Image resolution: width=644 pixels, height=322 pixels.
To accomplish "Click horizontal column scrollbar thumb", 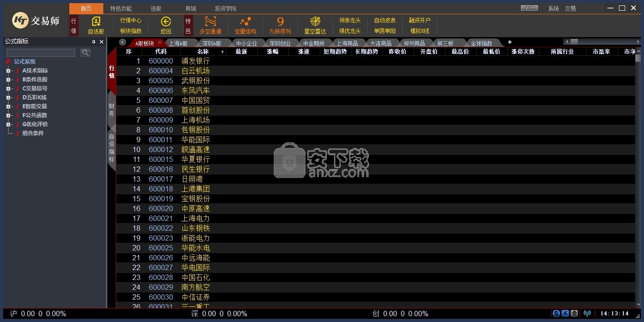I will click(x=574, y=42).
